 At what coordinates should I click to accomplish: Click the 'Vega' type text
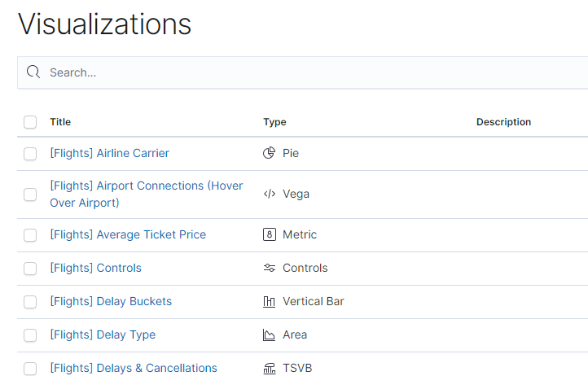coord(296,194)
